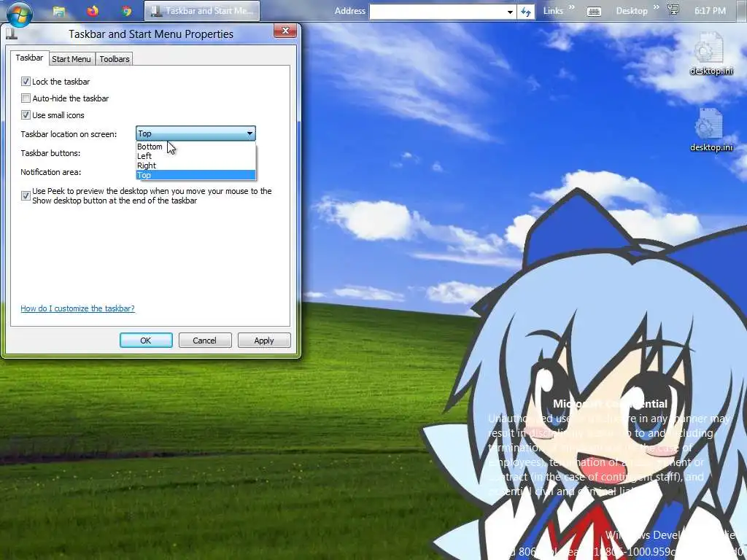747x560 pixels.
Task: Choose Bottom from the location list
Action: coord(196,147)
